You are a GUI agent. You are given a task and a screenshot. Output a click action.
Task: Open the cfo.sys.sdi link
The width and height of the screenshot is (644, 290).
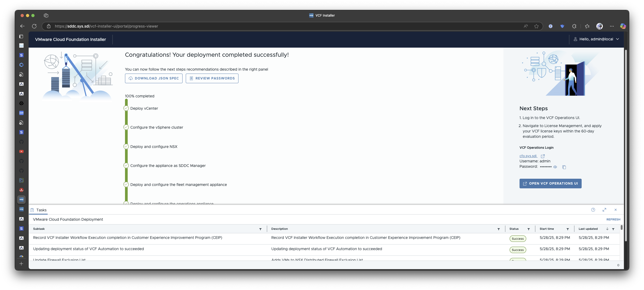click(528, 156)
